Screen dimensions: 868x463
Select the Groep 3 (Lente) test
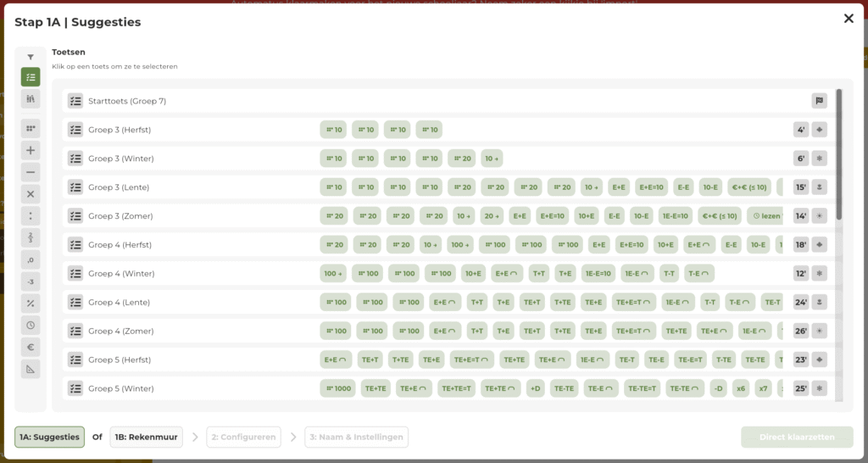coord(448,187)
